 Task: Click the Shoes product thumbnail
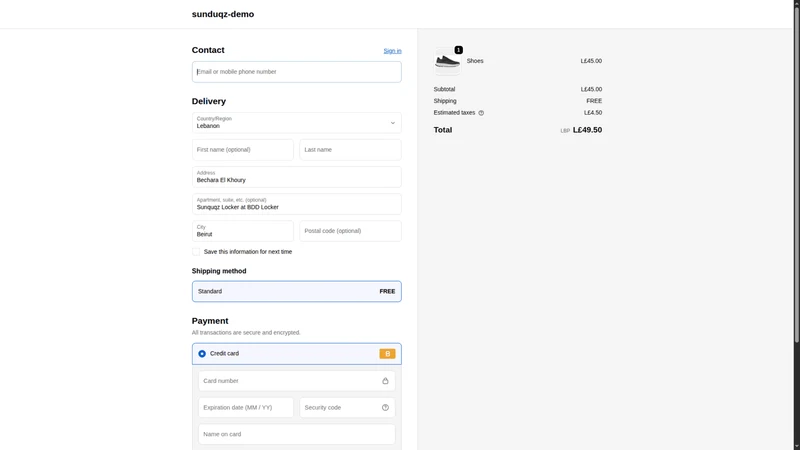(447, 61)
